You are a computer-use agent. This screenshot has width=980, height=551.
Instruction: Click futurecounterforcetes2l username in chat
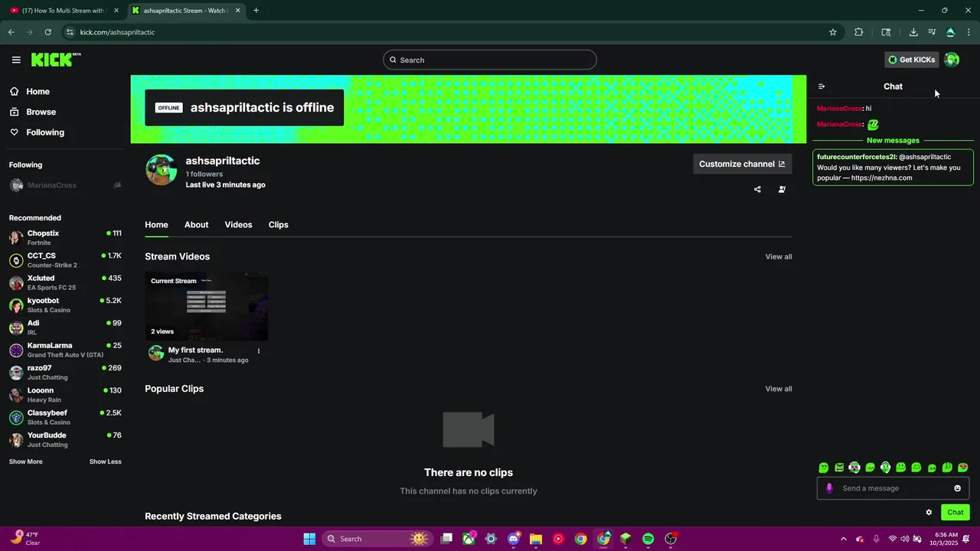click(856, 157)
